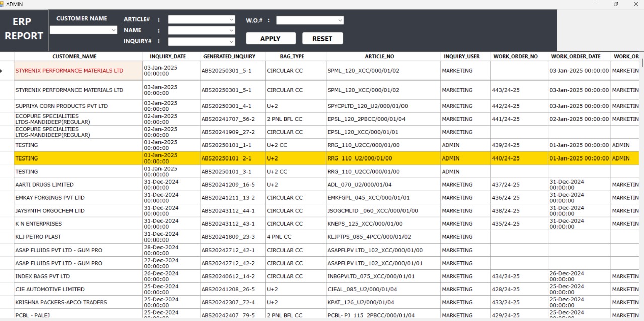Select EMKAY FORGINGS PVT LTD cell

(78, 198)
